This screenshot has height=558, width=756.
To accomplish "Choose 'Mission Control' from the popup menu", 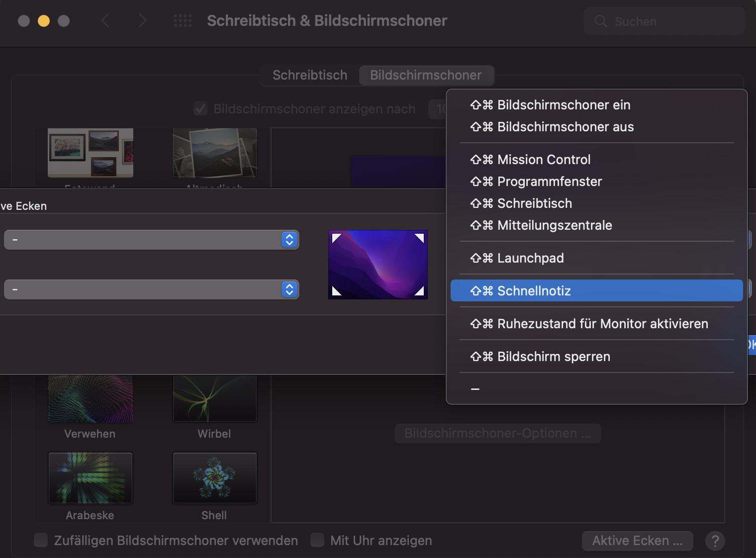I will tap(544, 160).
